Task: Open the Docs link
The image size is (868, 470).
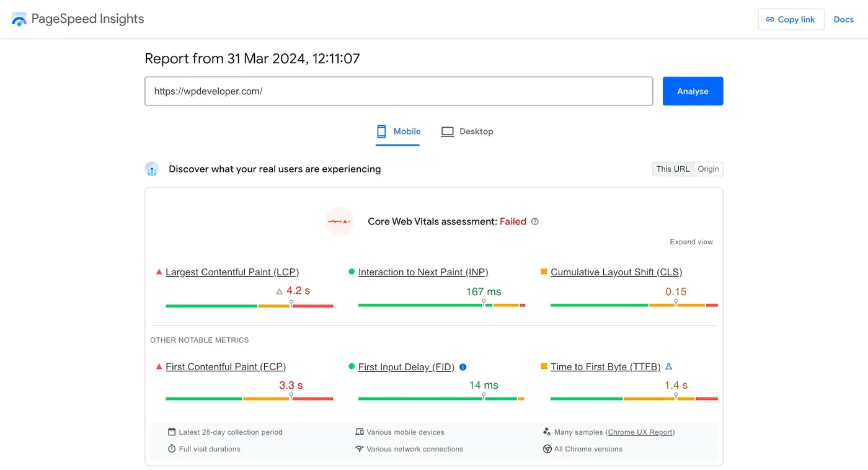Action: [x=844, y=19]
